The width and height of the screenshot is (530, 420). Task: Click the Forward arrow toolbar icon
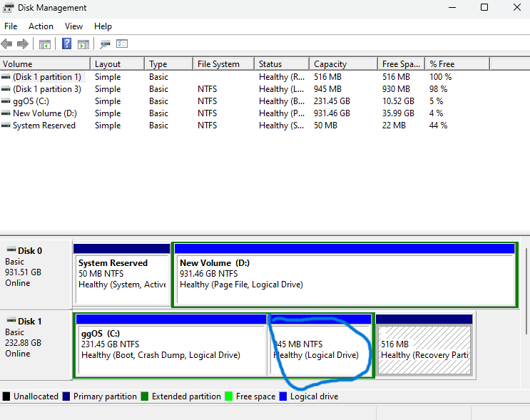click(x=23, y=44)
